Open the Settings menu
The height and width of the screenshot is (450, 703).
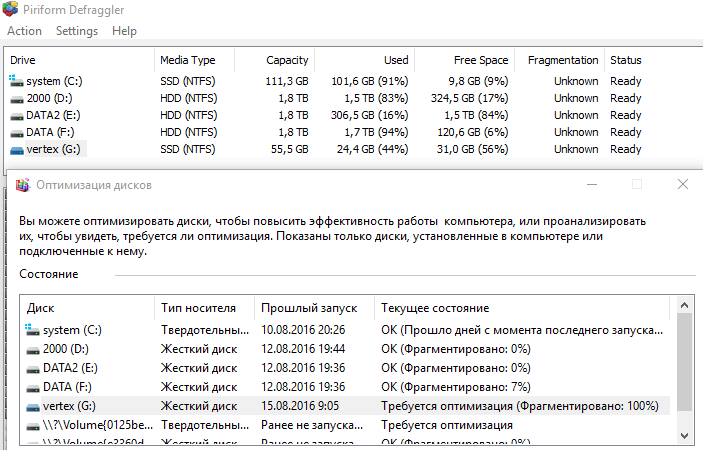[77, 31]
